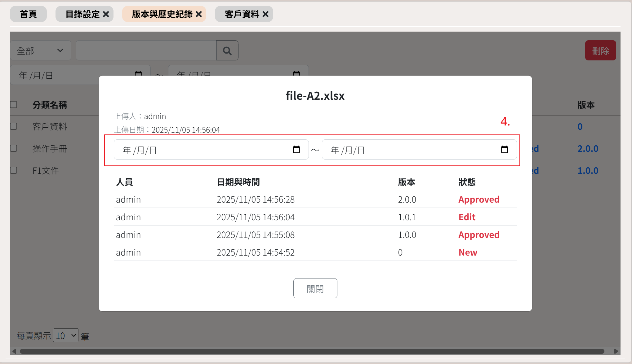Open the 每頁顯示 rows-per-page dropdown
The width and height of the screenshot is (632, 364).
coord(66,335)
